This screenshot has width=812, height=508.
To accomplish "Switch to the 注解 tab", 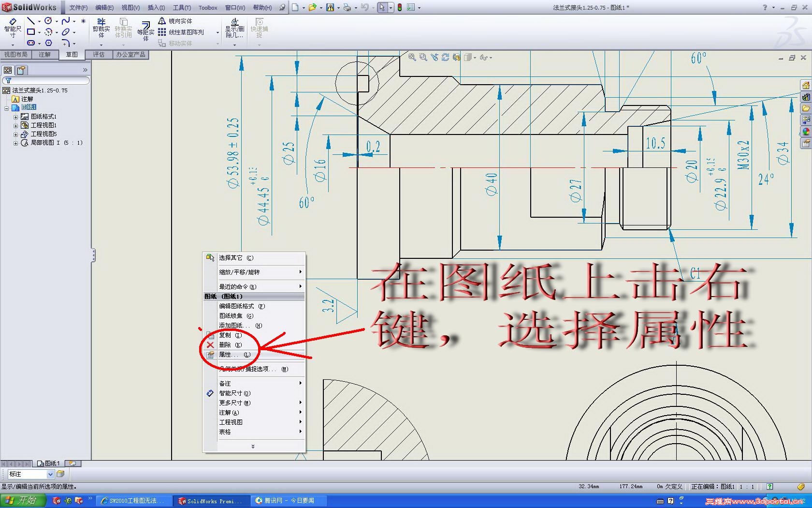I will pos(44,55).
